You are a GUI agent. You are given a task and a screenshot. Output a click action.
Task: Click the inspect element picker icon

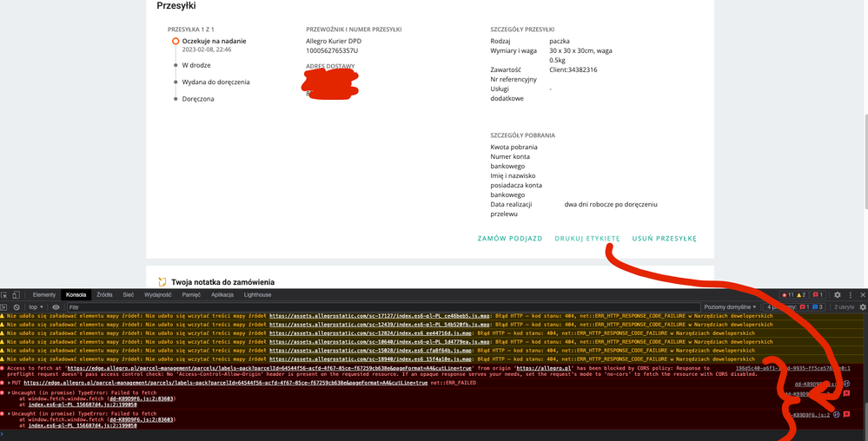(x=5, y=295)
